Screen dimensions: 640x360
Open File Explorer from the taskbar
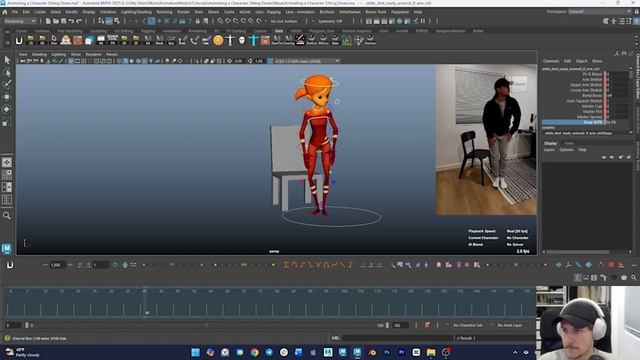pos(431,352)
